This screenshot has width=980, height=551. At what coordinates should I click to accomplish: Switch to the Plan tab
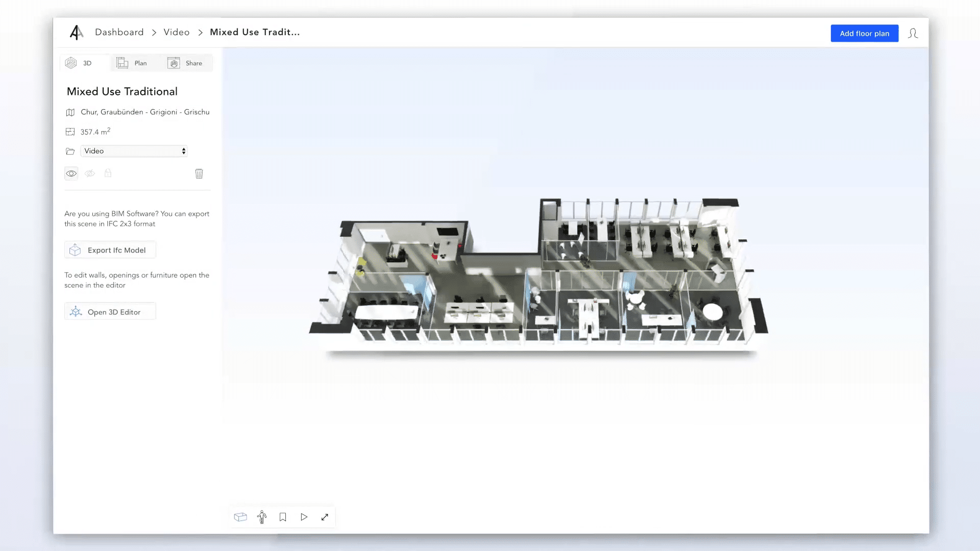pos(132,63)
